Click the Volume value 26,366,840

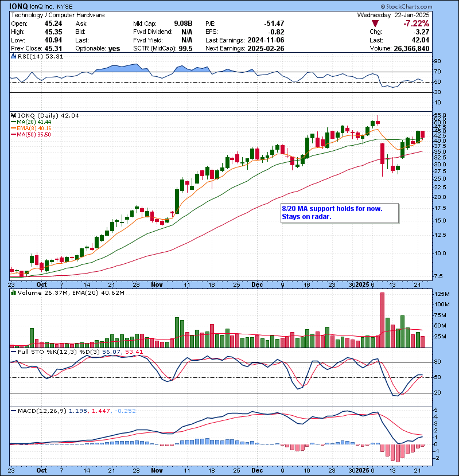coord(411,49)
